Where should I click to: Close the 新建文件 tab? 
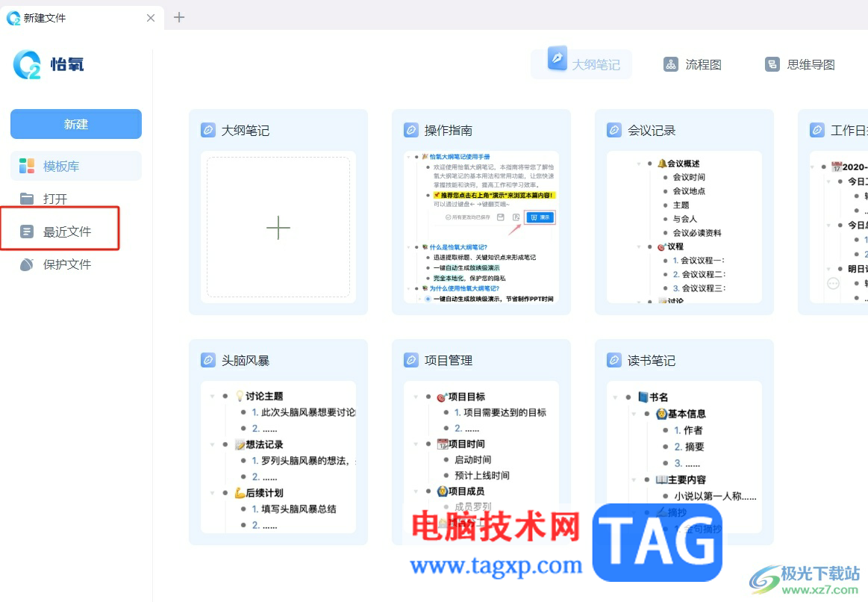point(151,18)
